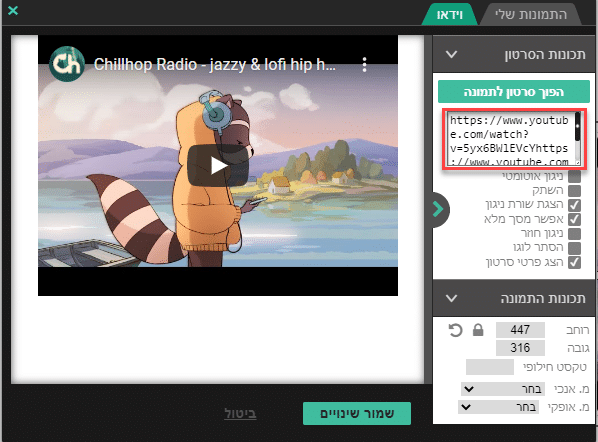
Task: Click the reset size arrow icon
Action: click(x=455, y=330)
